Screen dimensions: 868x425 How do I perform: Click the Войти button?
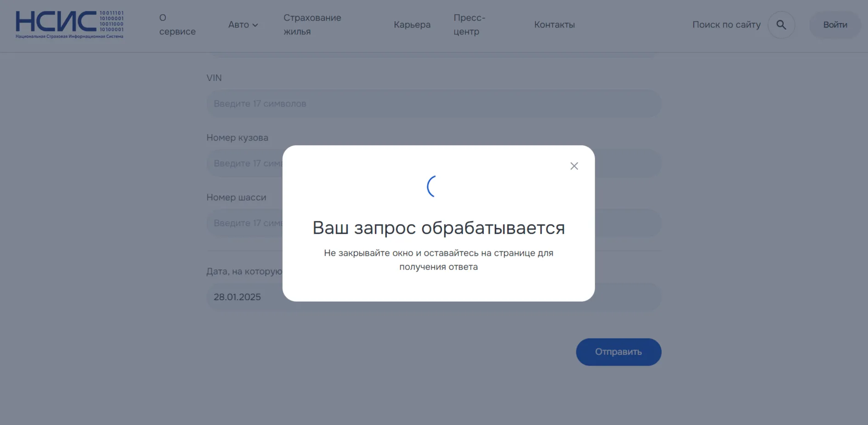[x=835, y=25]
